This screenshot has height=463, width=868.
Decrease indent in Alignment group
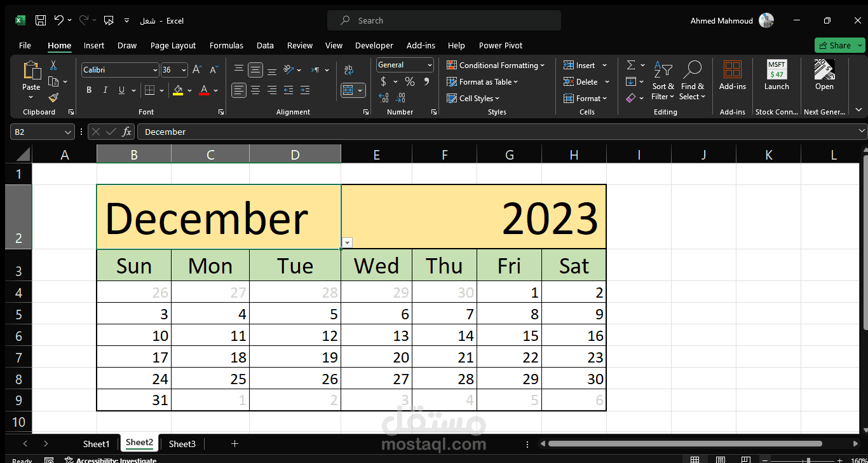(288, 90)
